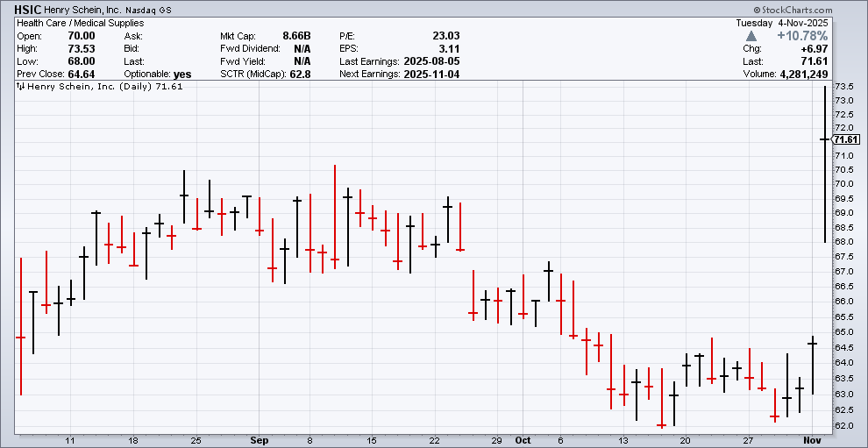Click the +10.78% percent change
868x448 pixels.
(x=802, y=36)
